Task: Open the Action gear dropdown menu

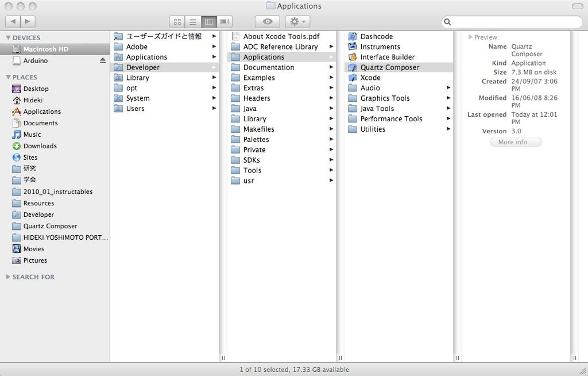Action: click(298, 22)
